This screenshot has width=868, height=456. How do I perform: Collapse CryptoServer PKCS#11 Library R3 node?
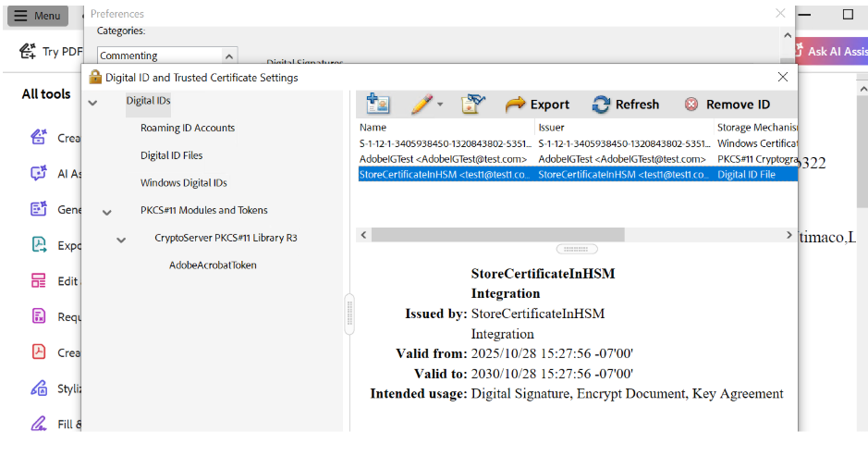point(121,240)
